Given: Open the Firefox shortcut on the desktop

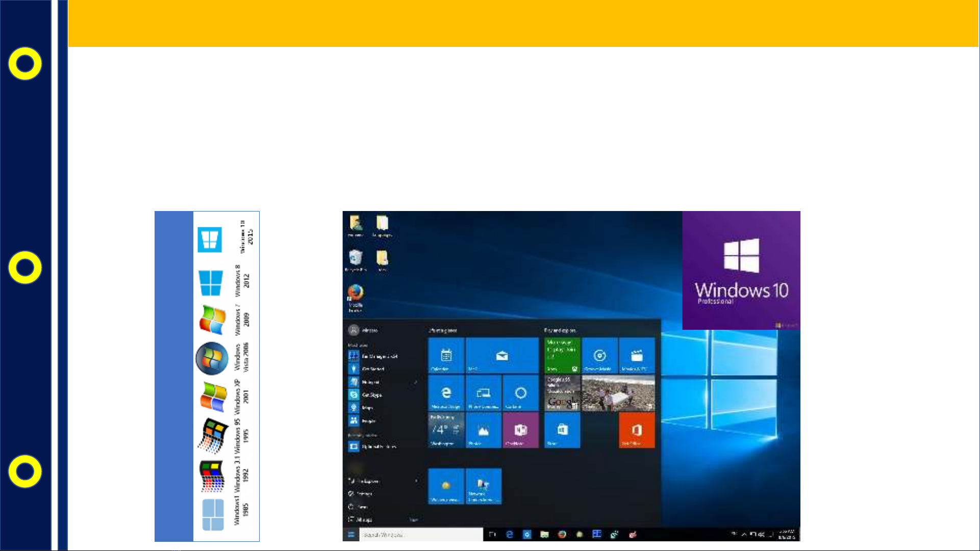Looking at the screenshot, I should 356,298.
